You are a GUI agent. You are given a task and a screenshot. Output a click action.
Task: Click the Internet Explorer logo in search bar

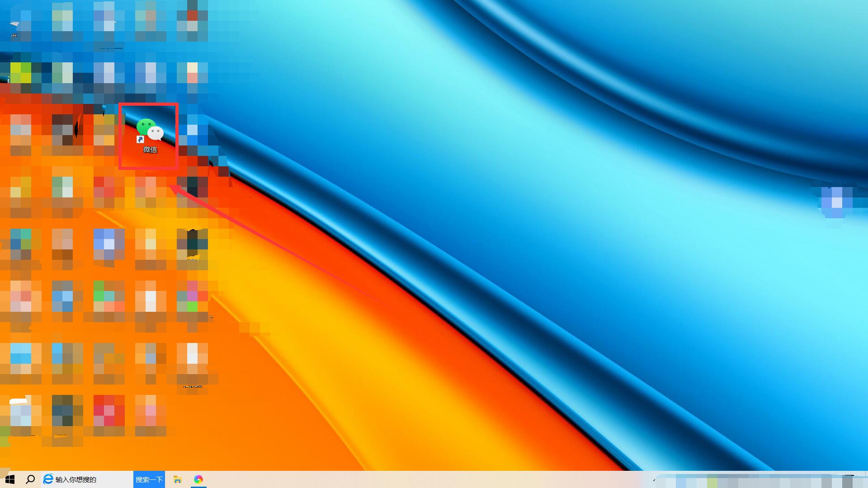tap(48, 479)
